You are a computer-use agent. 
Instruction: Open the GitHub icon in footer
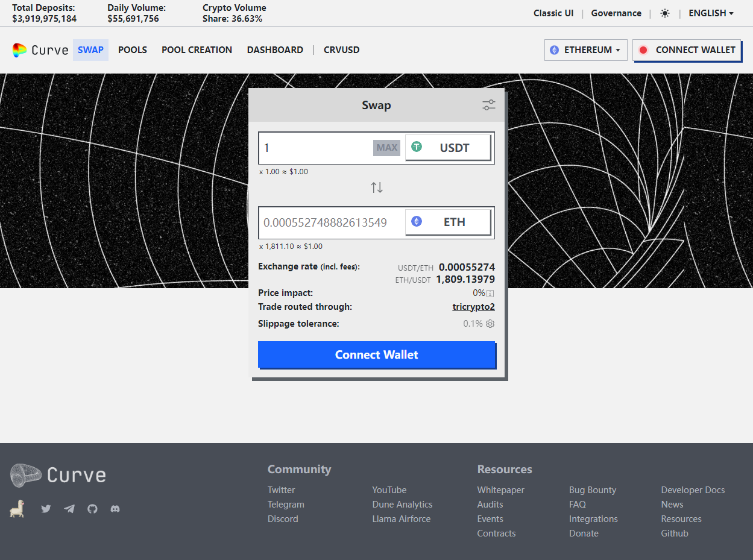(x=92, y=509)
